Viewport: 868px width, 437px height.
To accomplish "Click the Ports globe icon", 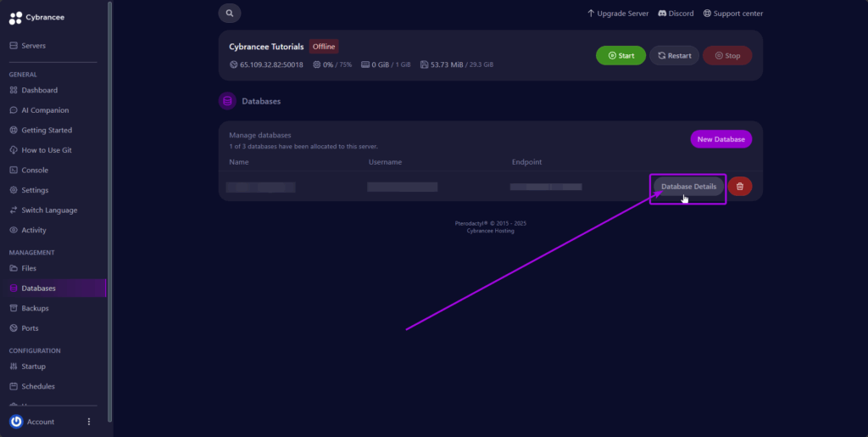I will click(x=14, y=328).
